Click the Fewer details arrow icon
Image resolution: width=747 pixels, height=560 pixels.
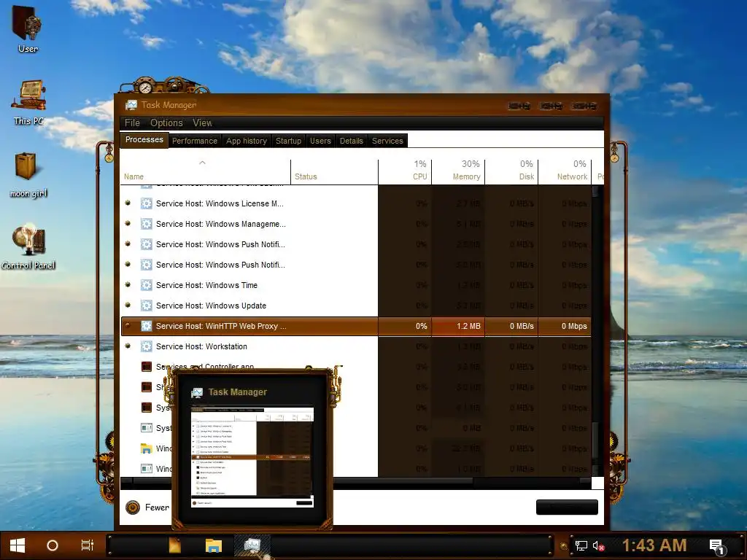click(133, 507)
